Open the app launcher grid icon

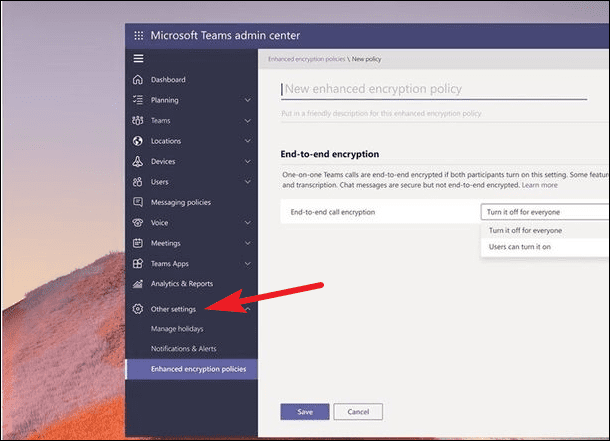coord(138,36)
